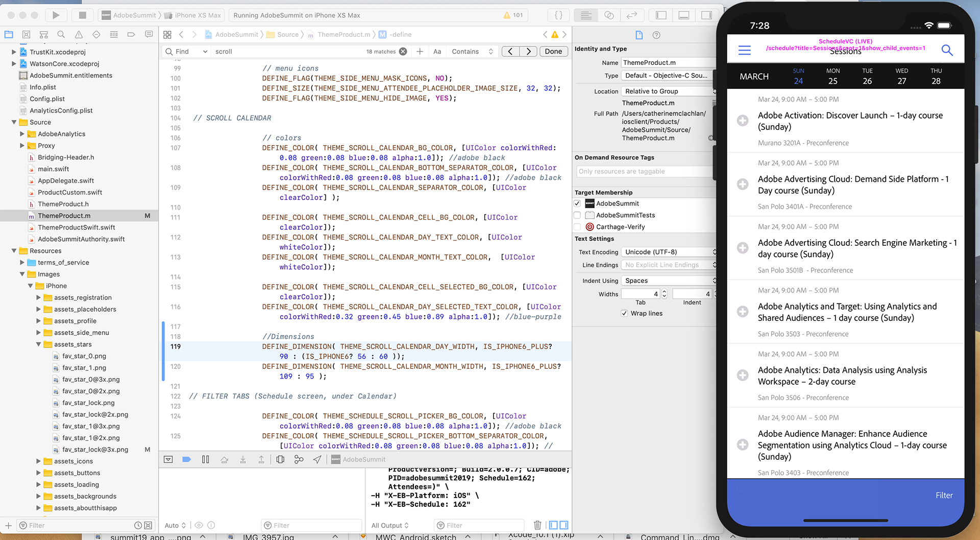Click Done to close find bar
Image resolution: width=980 pixels, height=540 pixels.
pyautogui.click(x=553, y=52)
